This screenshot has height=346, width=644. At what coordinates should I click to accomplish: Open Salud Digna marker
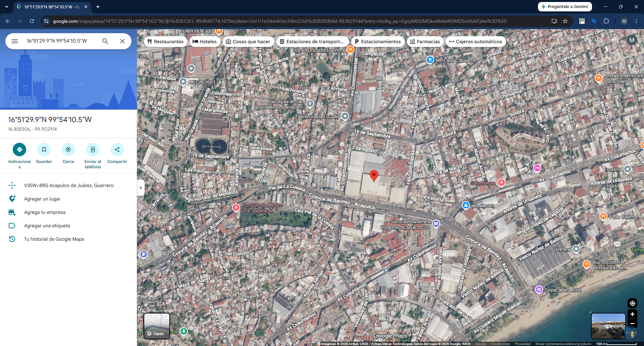[x=501, y=182]
